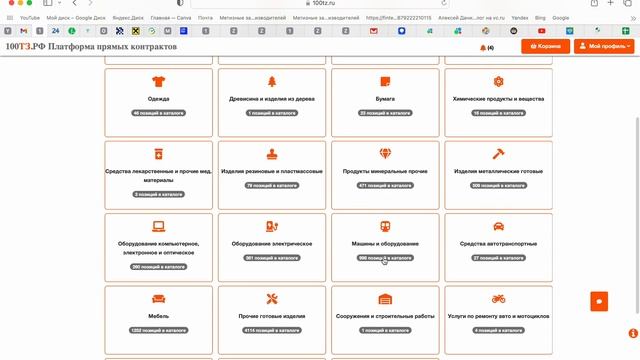
Task: Open a new tab with plus icon
Action: 611,3
